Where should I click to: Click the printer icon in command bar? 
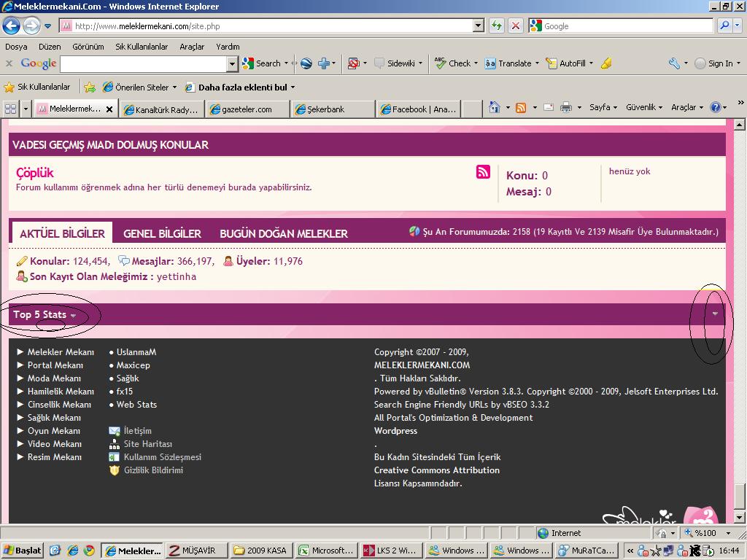pyautogui.click(x=565, y=108)
